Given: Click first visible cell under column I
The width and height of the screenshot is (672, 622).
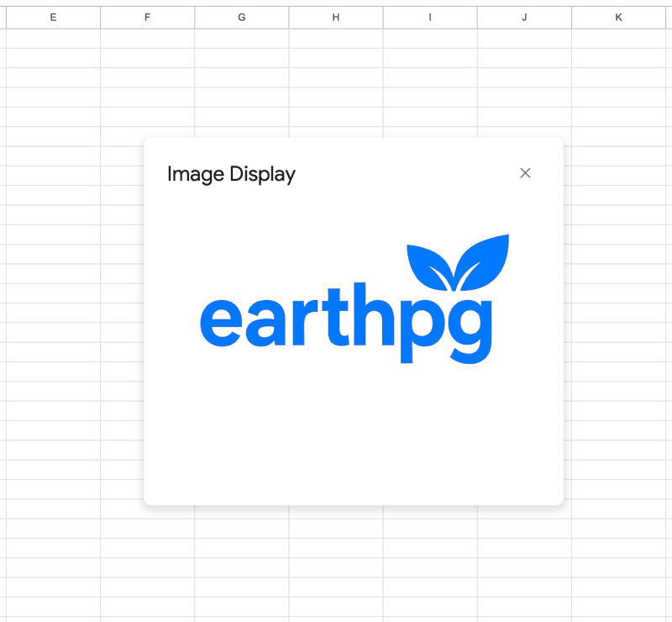Looking at the screenshot, I should click(x=430, y=39).
